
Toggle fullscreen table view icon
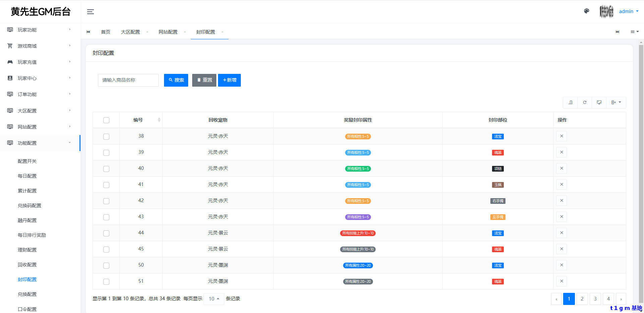[x=599, y=102]
